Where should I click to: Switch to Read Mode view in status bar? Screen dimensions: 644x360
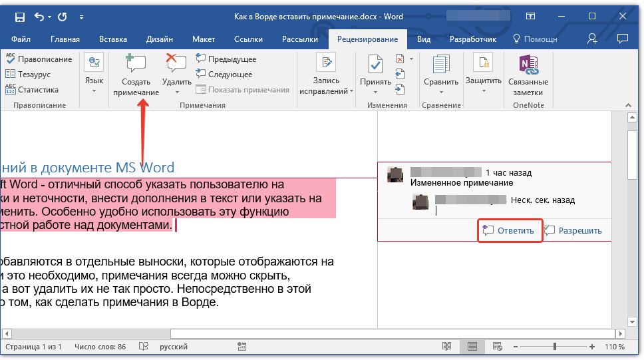coord(447,347)
